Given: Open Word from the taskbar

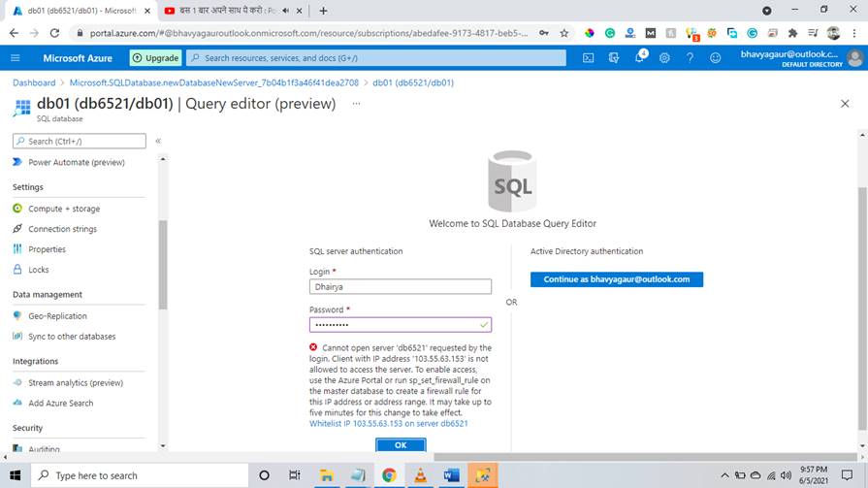Looking at the screenshot, I should click(x=451, y=475).
